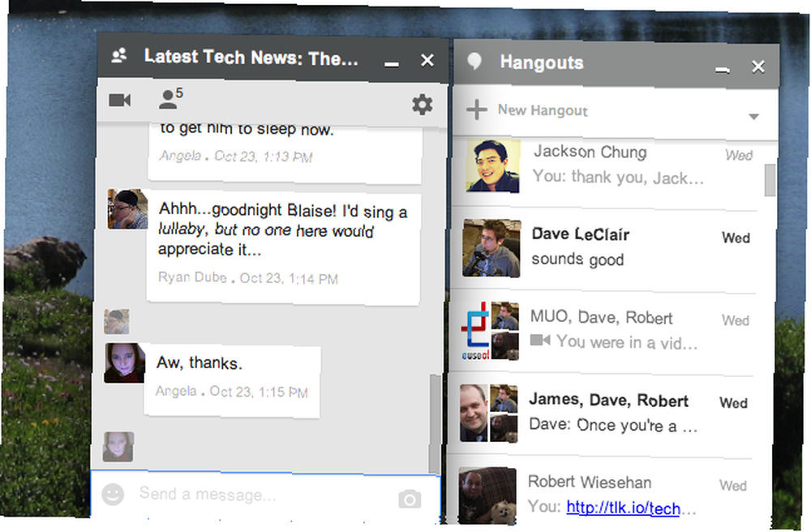Minimize the Hangouts list window
This screenshot has height=532, width=811.
pos(722,70)
